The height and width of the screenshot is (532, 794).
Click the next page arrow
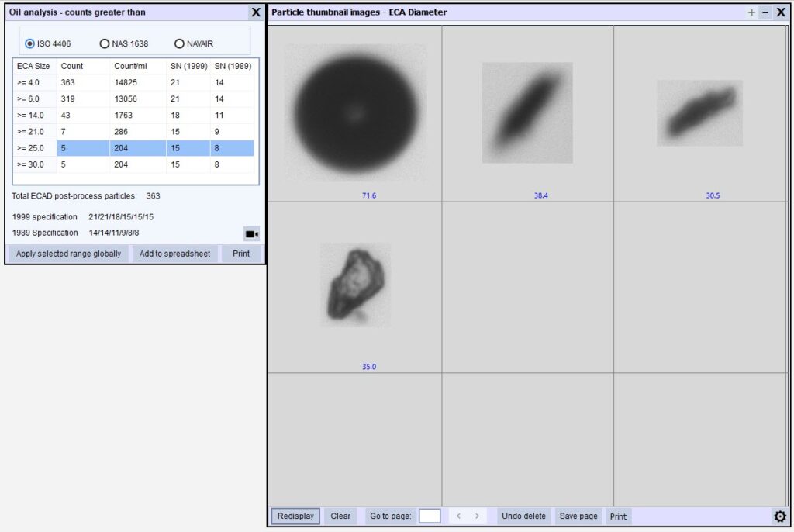[x=477, y=516]
